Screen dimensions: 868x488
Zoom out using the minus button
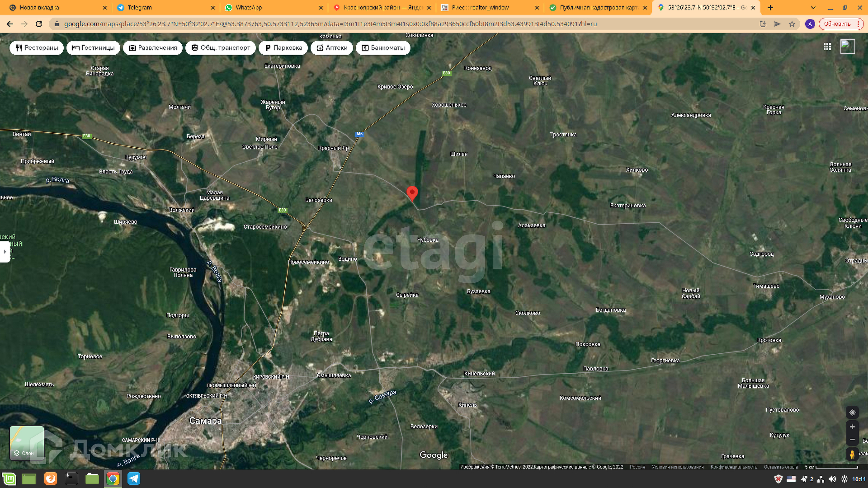tap(852, 440)
